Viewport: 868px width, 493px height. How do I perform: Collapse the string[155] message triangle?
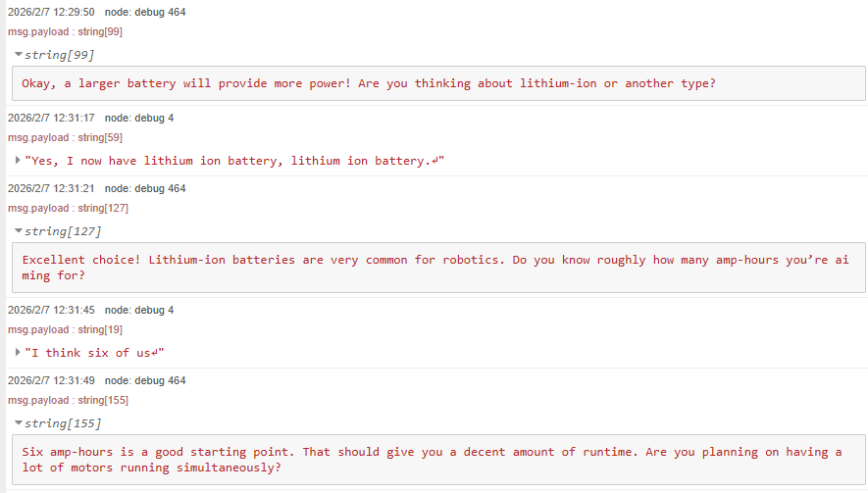pos(20,423)
